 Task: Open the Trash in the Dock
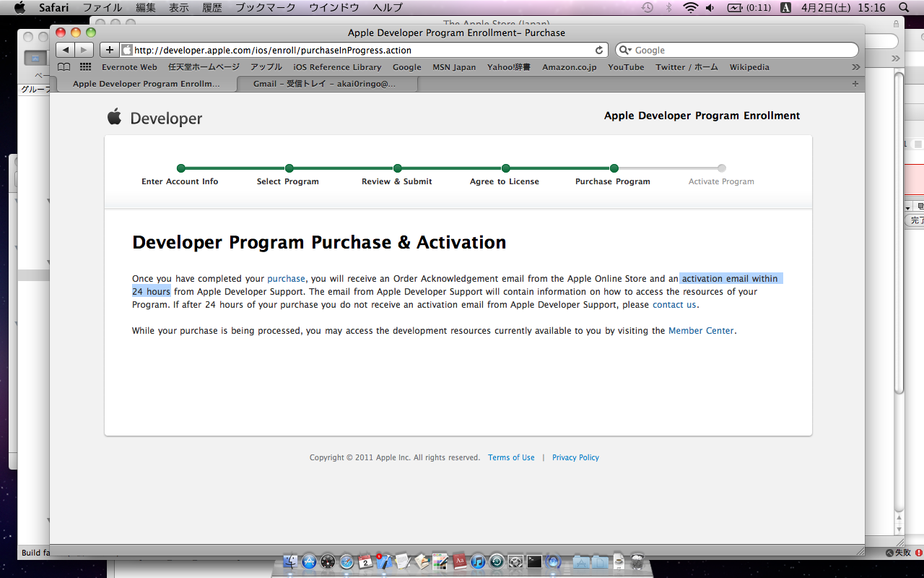click(x=637, y=561)
